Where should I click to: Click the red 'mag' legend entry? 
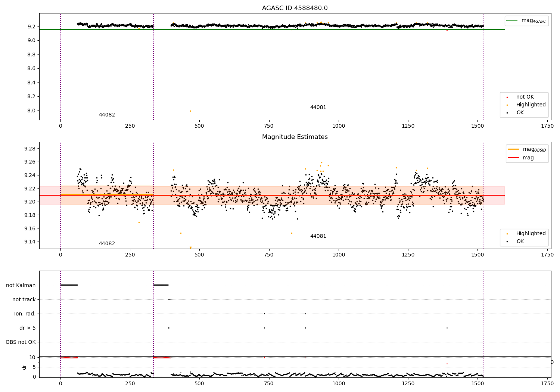point(521,158)
